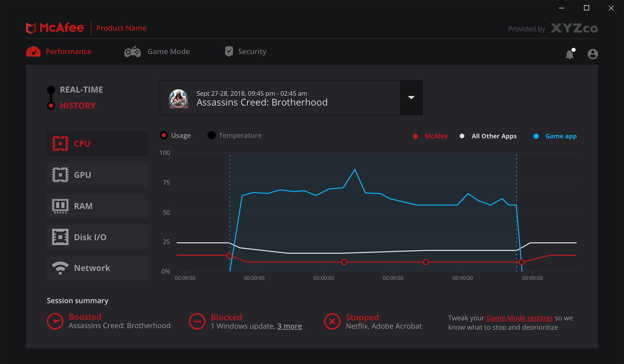The width and height of the screenshot is (624, 364).
Task: Click the Boosted summary icon
Action: pyautogui.click(x=55, y=321)
